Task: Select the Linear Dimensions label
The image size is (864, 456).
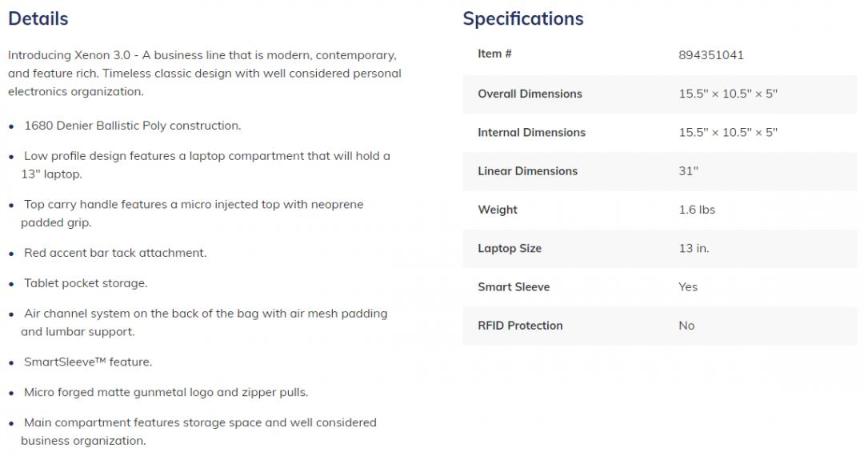Action: tap(528, 171)
